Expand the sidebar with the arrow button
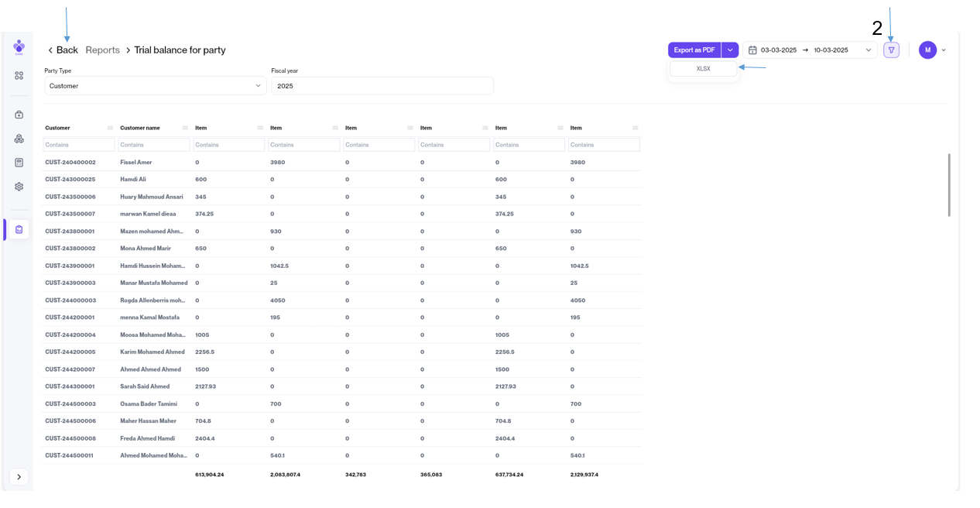980x508 pixels. [x=19, y=477]
